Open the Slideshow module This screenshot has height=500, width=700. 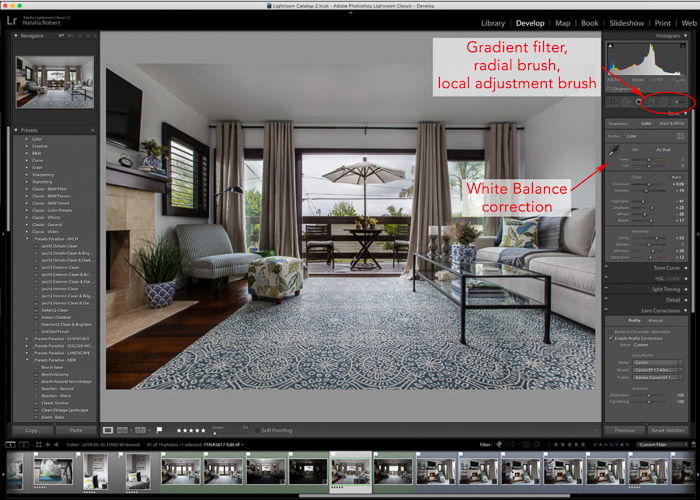627,22
